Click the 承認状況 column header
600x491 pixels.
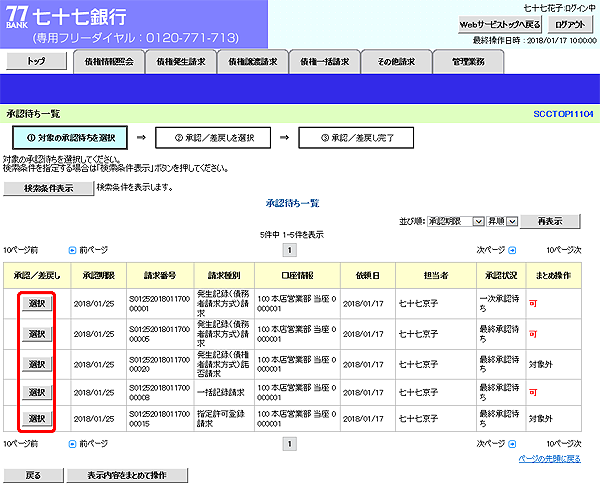501,276
